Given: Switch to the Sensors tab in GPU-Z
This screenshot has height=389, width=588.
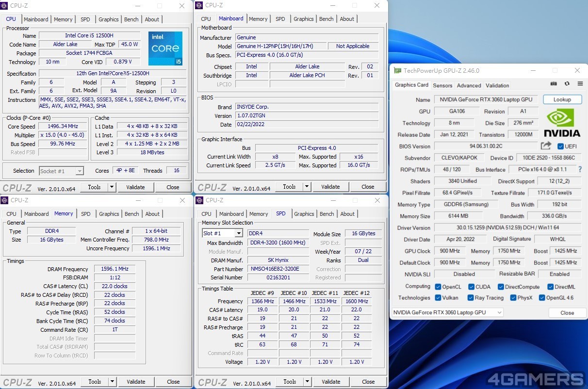Looking at the screenshot, I should pos(442,85).
